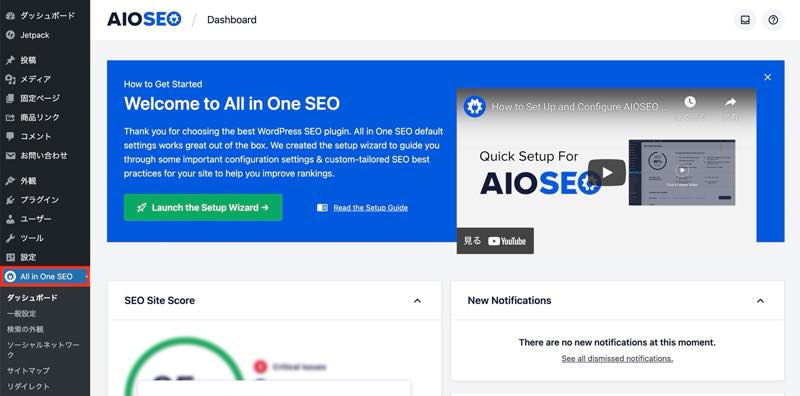Image resolution: width=800 pixels, height=396 pixels.
Task: Collapse the SEO Site Score panel
Action: [417, 301]
